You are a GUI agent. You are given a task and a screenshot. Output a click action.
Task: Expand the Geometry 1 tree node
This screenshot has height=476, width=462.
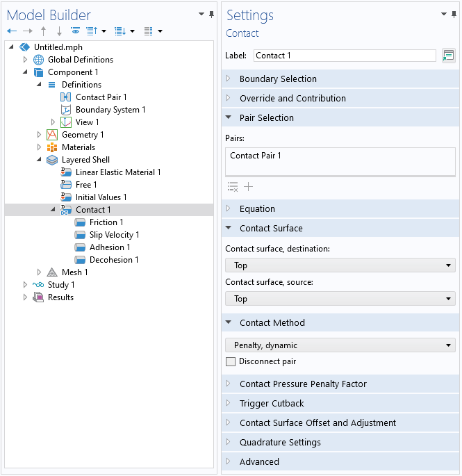pos(40,135)
